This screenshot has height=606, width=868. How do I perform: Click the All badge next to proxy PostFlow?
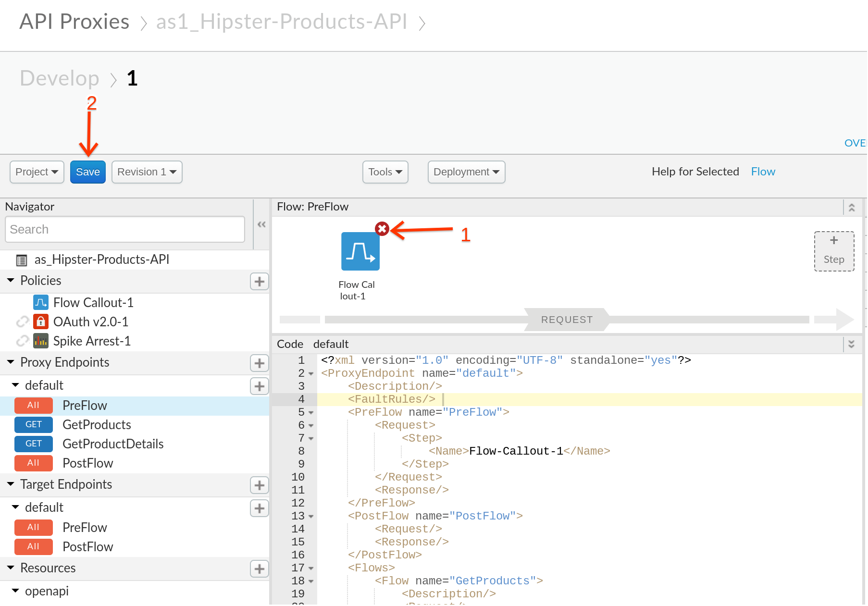pos(34,463)
